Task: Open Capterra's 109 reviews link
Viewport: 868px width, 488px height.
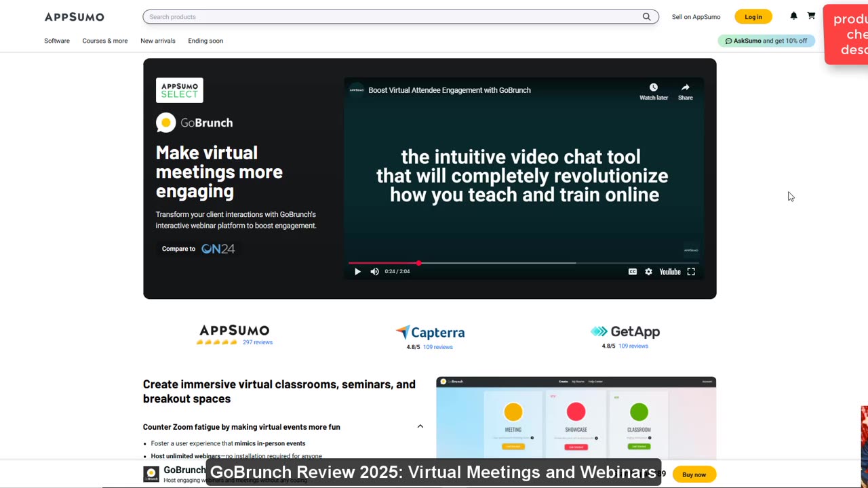Action: point(438,347)
